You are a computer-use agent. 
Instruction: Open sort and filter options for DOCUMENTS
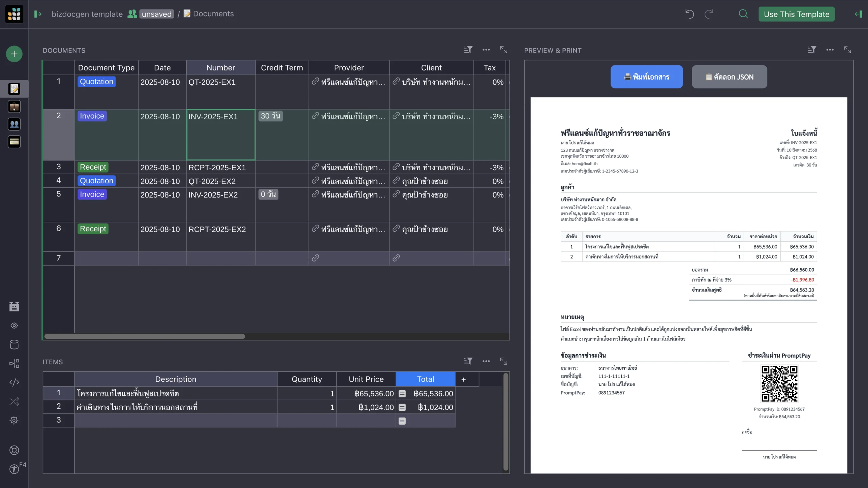click(x=468, y=50)
